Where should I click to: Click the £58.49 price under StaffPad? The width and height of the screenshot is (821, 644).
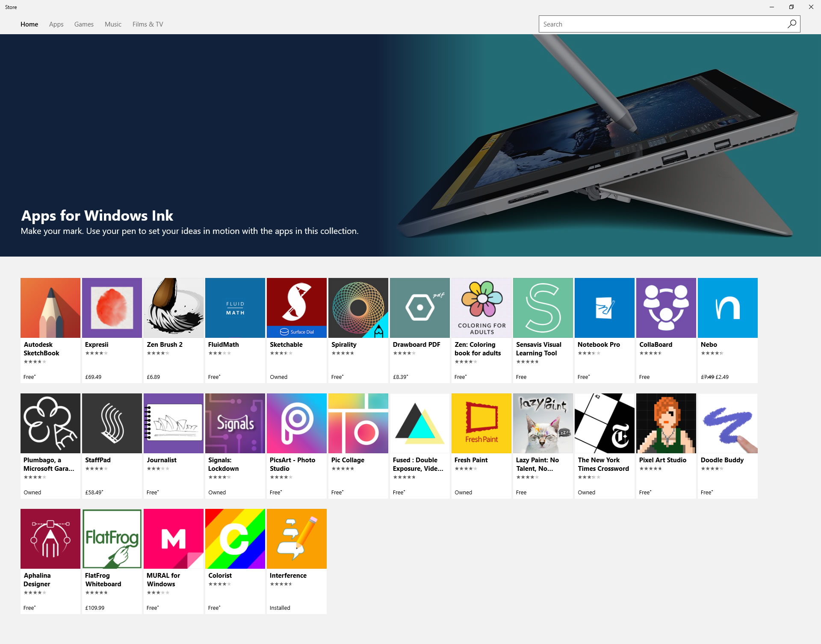[x=94, y=493]
